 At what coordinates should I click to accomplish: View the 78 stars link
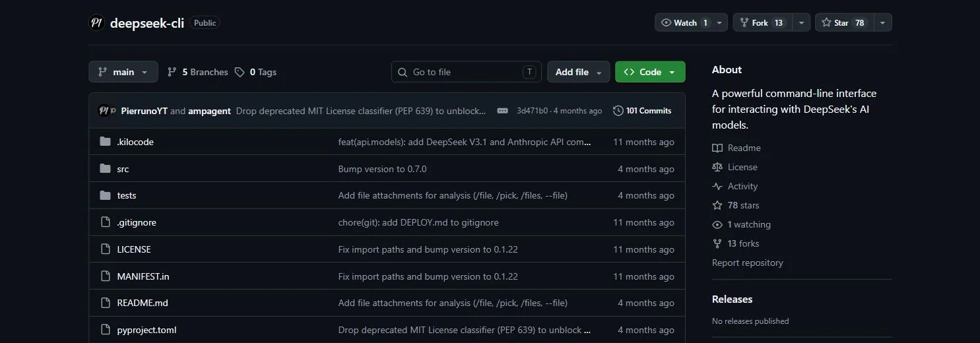pos(743,205)
